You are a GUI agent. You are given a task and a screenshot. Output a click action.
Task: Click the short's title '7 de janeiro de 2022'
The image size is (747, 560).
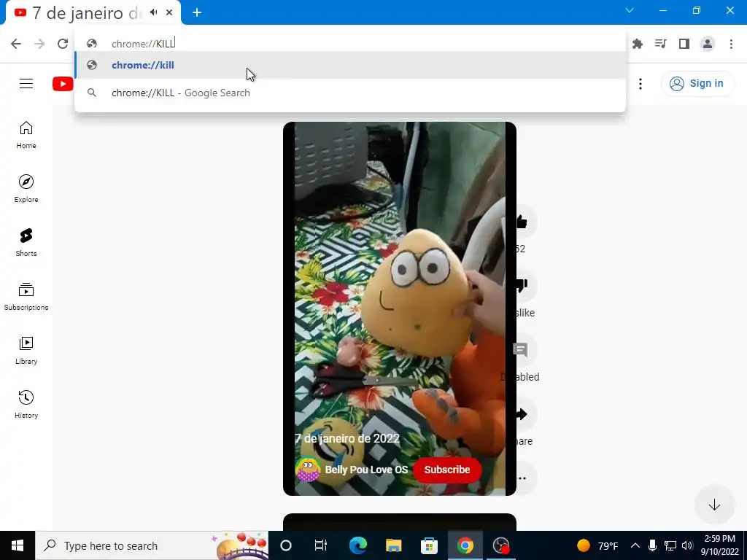click(347, 438)
